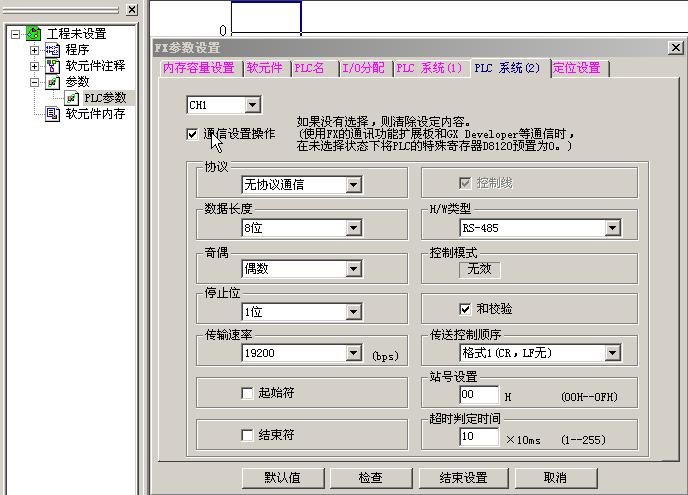The image size is (688, 495).
Task: Click the 软元件注释 icon in tree
Action: (54, 65)
